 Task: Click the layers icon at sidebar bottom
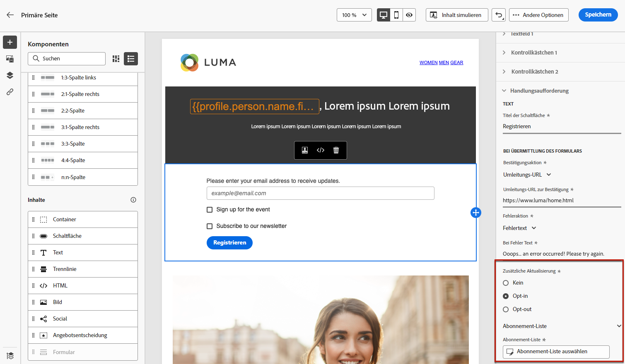coord(10,355)
